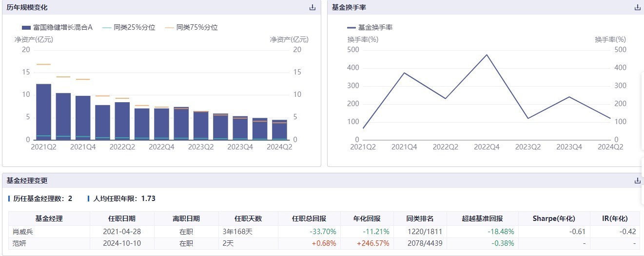
Task: Click the 2022Q4 peak on turnover line
Action: pyautogui.click(x=487, y=55)
